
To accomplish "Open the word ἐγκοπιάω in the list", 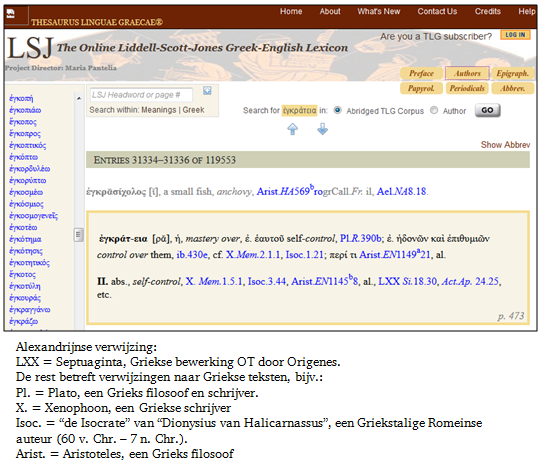I will coord(25,110).
